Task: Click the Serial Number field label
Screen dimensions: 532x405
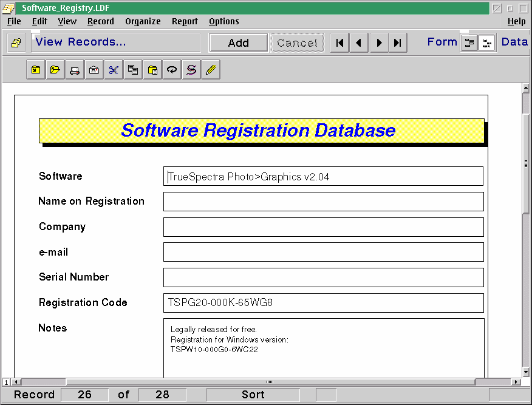Action: (74, 277)
